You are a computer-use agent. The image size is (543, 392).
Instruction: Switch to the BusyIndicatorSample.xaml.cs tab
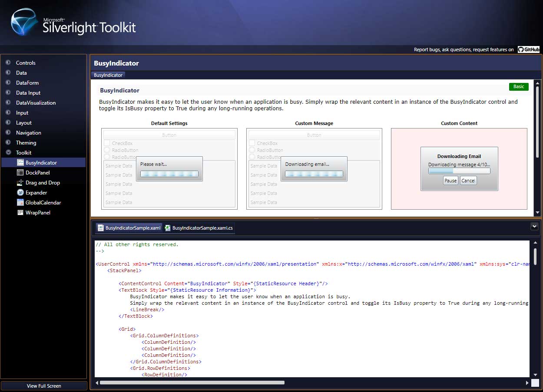coord(199,227)
